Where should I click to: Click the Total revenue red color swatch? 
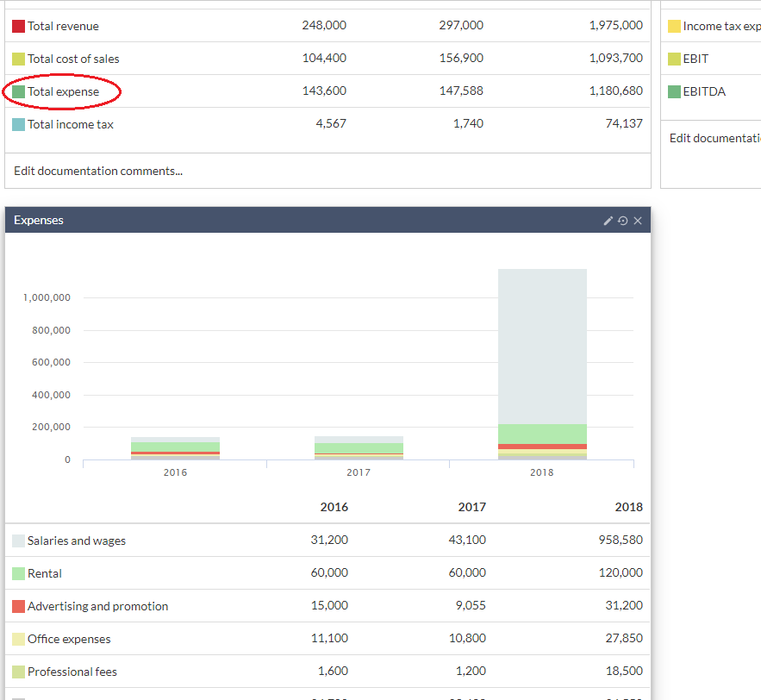[x=18, y=26]
